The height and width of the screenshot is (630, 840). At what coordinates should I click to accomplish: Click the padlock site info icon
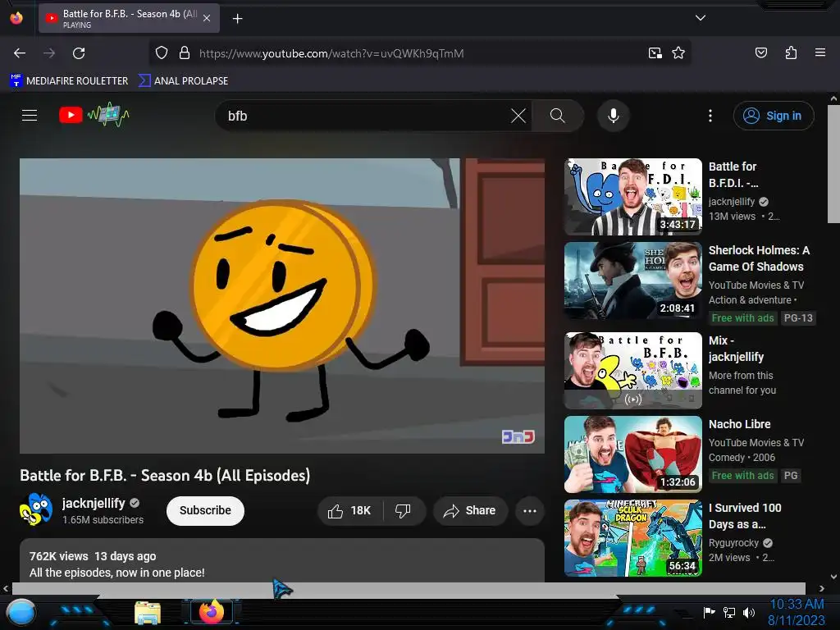(185, 53)
